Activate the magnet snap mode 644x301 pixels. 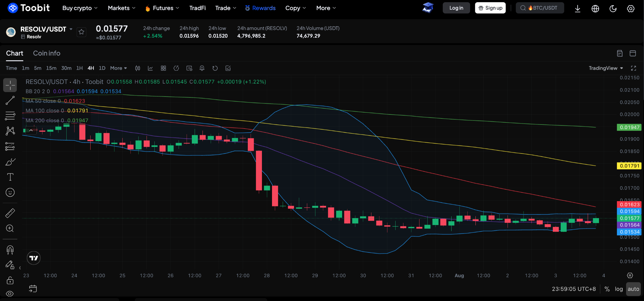10,250
